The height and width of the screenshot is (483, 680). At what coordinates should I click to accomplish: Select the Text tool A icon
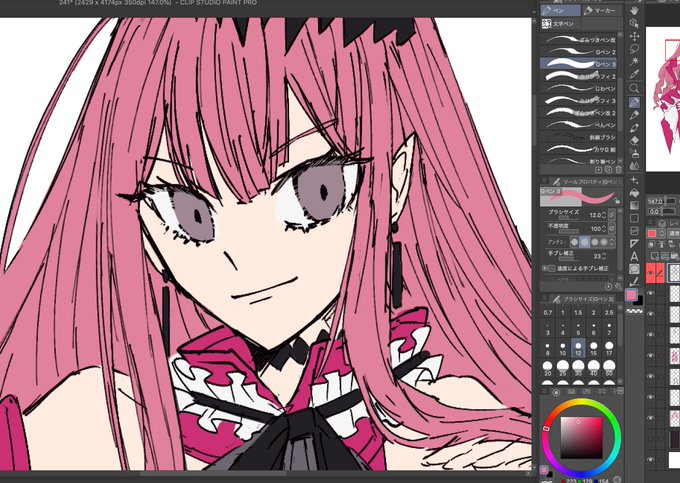[634, 256]
